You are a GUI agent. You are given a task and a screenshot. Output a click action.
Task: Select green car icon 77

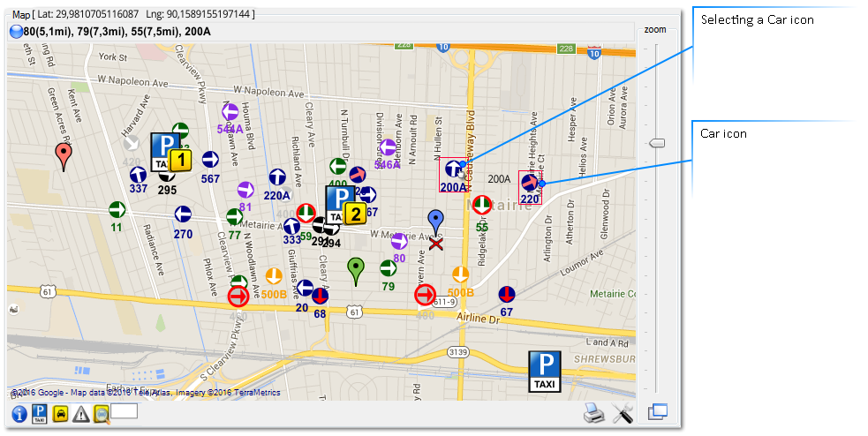coord(234,217)
